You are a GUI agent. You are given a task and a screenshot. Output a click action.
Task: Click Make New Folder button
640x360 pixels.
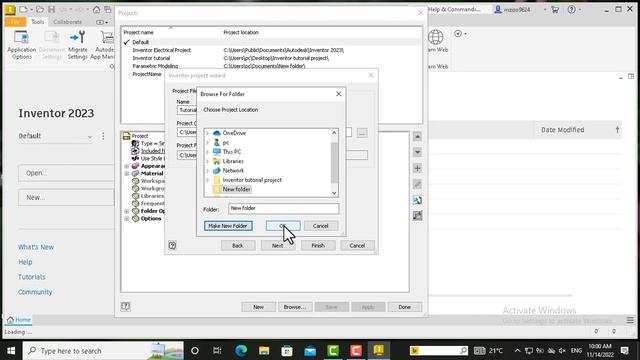click(x=228, y=226)
